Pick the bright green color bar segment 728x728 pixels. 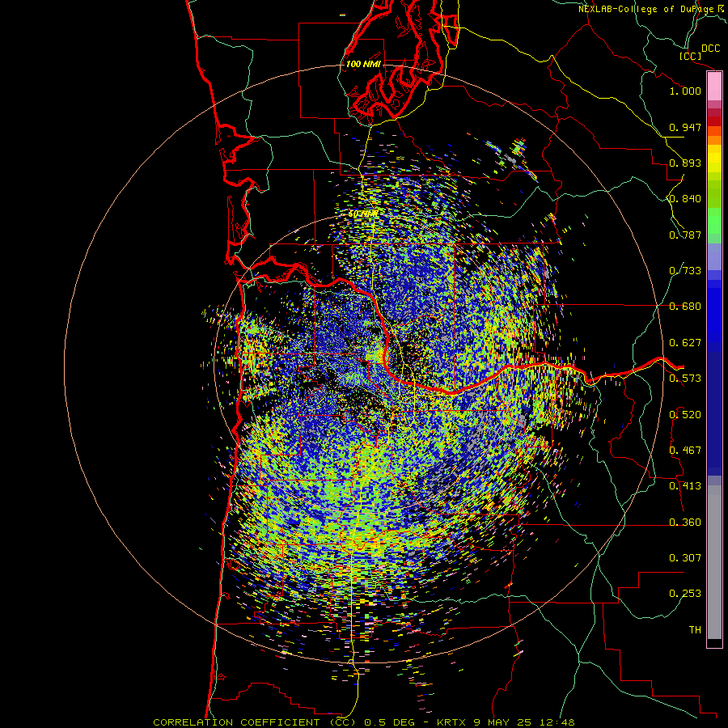coord(714,220)
